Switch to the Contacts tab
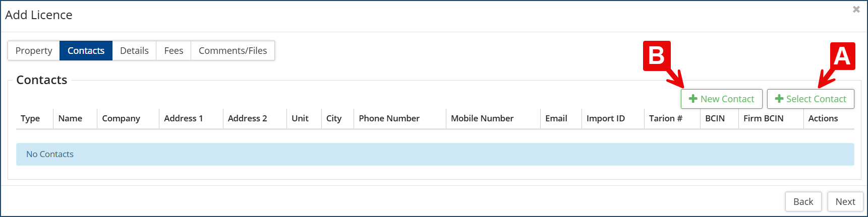Image resolution: width=868 pixels, height=217 pixels. [86, 51]
